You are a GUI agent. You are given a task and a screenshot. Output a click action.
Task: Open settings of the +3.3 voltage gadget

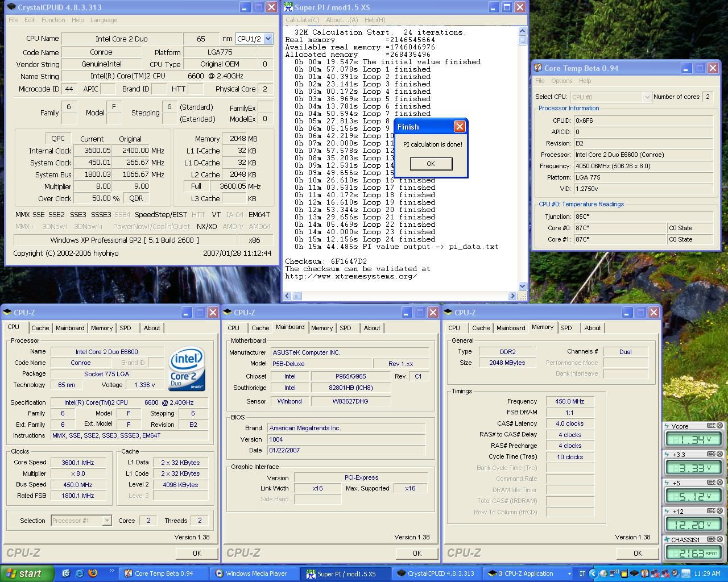(710, 454)
